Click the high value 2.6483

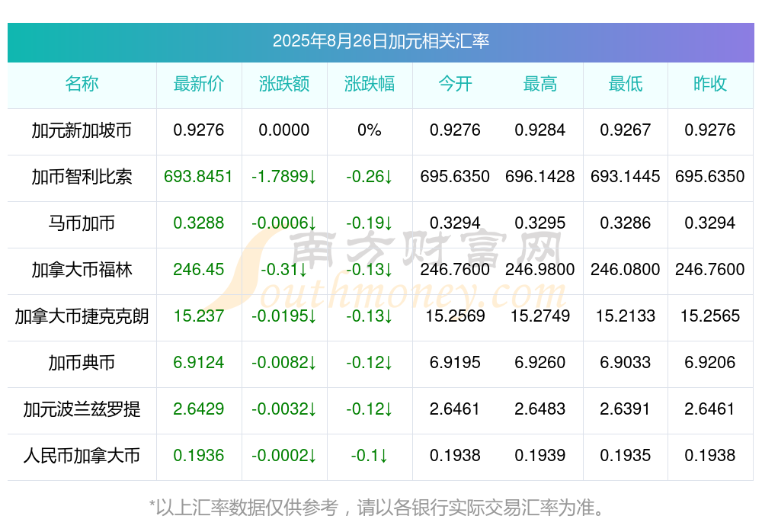pyautogui.click(x=540, y=409)
